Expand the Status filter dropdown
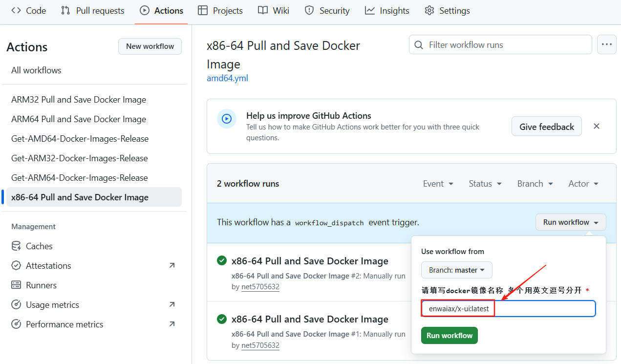Image resolution: width=621 pixels, height=364 pixels. point(485,184)
